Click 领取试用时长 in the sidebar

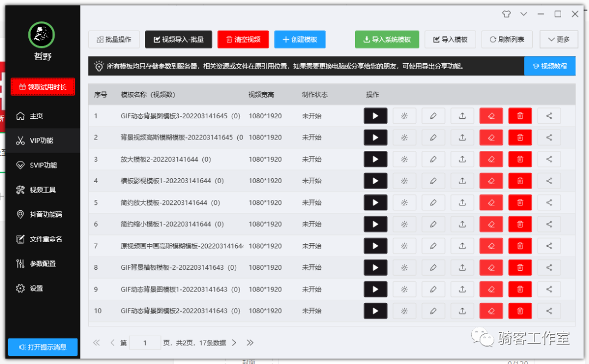(43, 87)
